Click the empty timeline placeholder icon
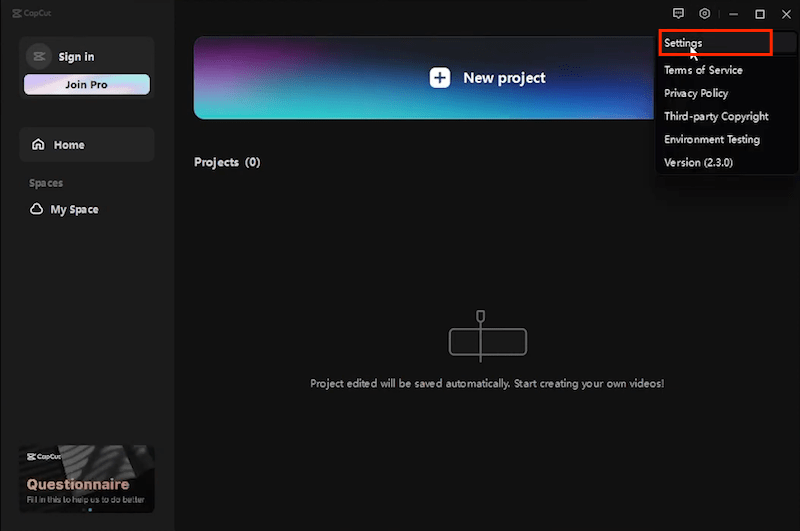Image resolution: width=800 pixels, height=531 pixels. (x=487, y=336)
